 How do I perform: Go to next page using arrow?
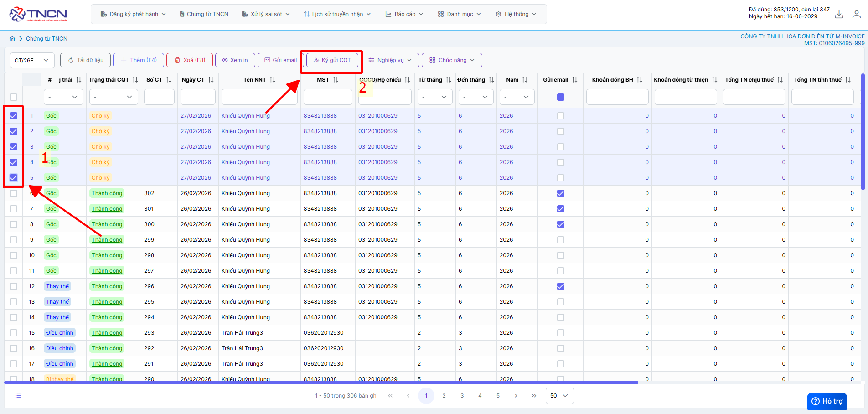click(516, 396)
